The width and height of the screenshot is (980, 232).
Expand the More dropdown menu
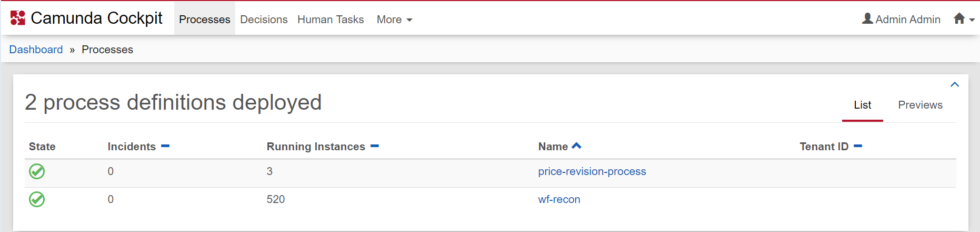click(x=394, y=20)
